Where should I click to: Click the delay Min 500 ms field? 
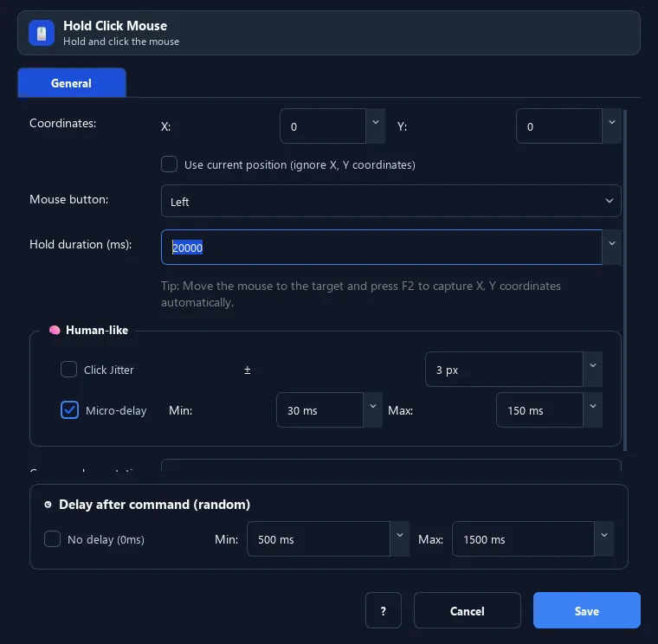(319, 538)
